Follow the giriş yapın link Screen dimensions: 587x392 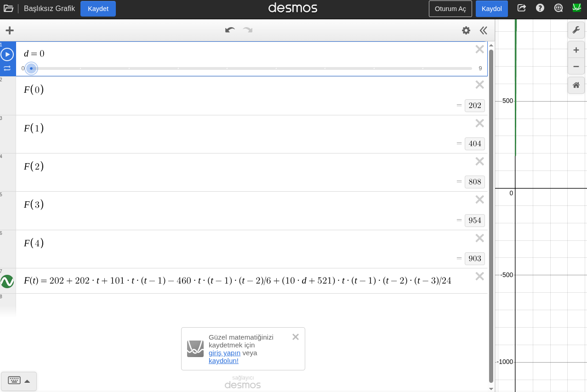click(x=224, y=353)
